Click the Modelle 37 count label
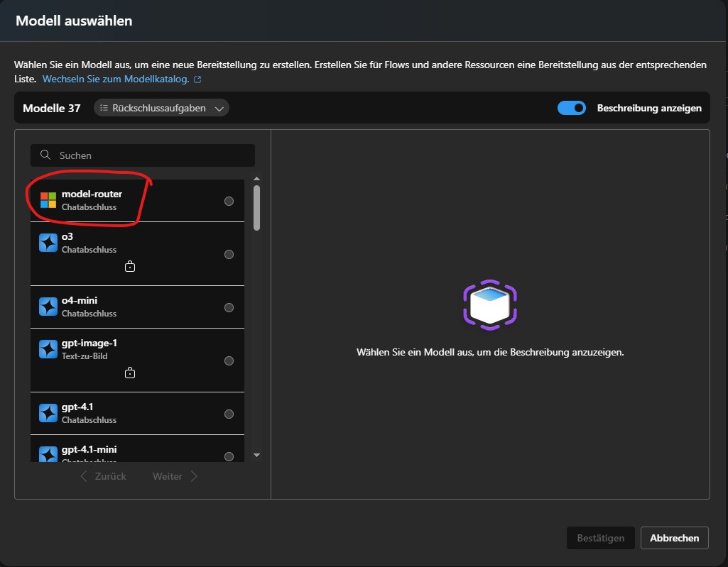 pyautogui.click(x=52, y=108)
